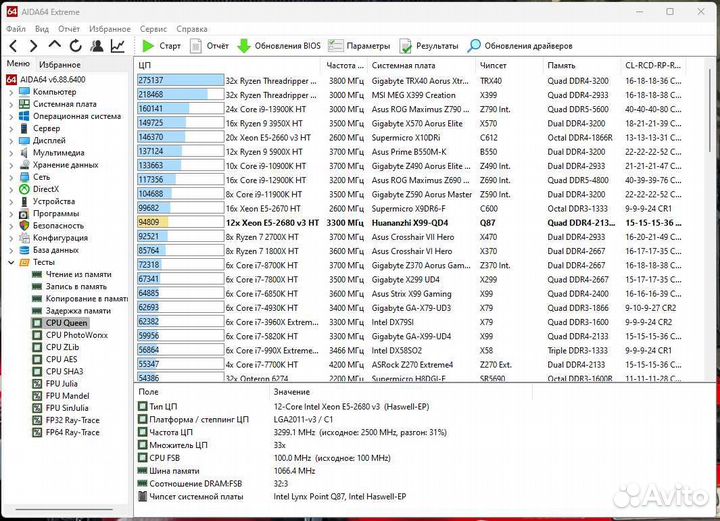Start the benchmark with Старт
The width and height of the screenshot is (720, 521).
[x=161, y=46]
